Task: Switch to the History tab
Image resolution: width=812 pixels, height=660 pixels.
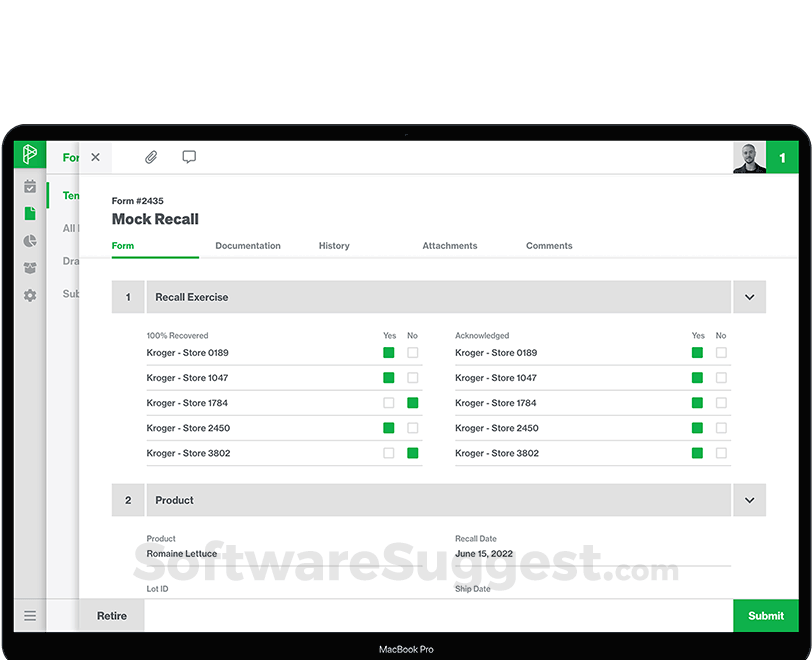Action: [x=334, y=245]
